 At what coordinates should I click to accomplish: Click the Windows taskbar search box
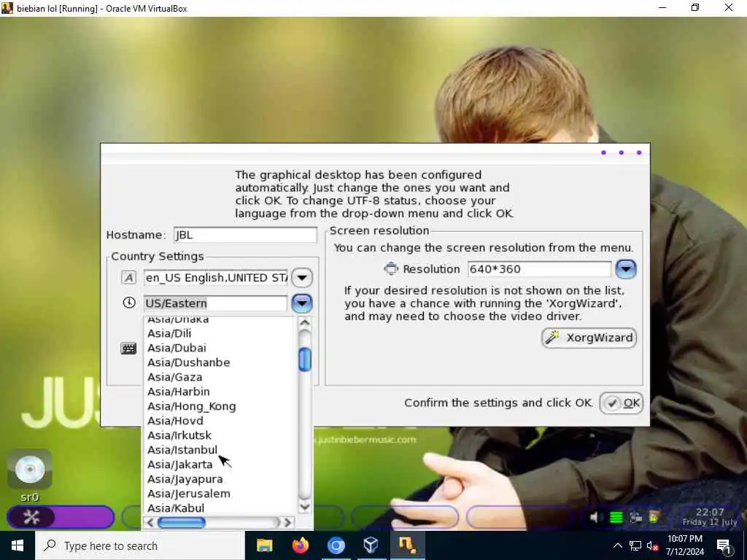140,545
